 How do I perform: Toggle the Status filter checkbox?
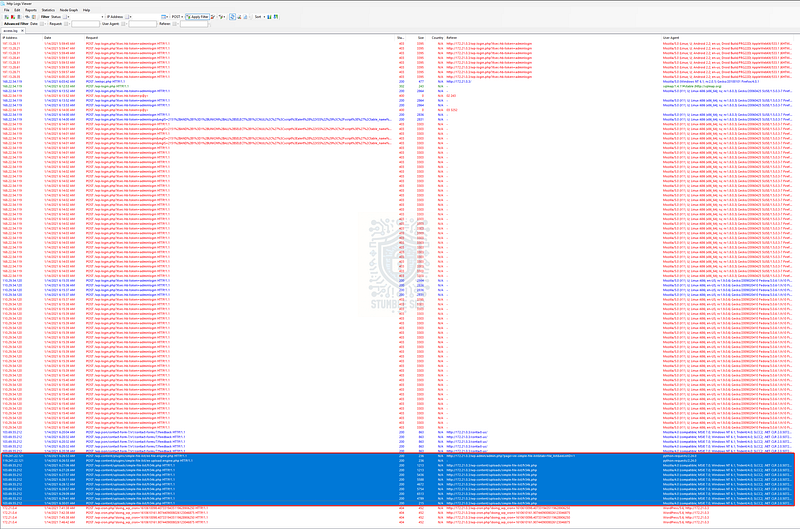(x=65, y=17)
